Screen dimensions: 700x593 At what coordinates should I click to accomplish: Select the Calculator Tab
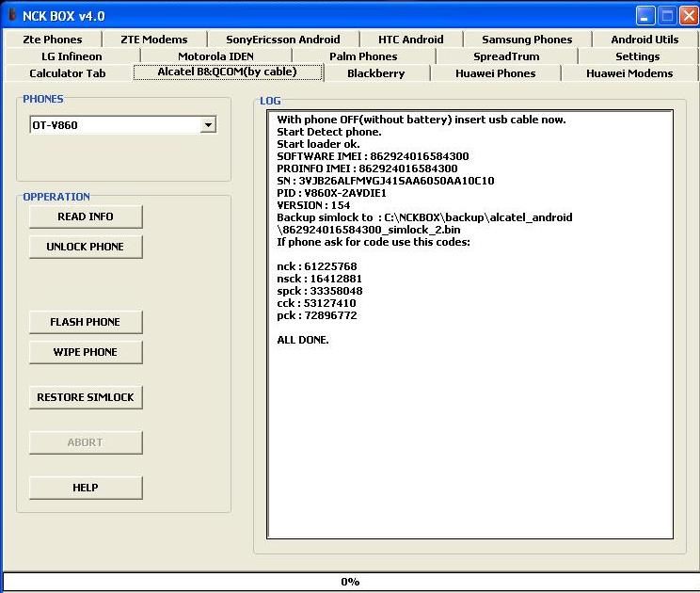[68, 73]
